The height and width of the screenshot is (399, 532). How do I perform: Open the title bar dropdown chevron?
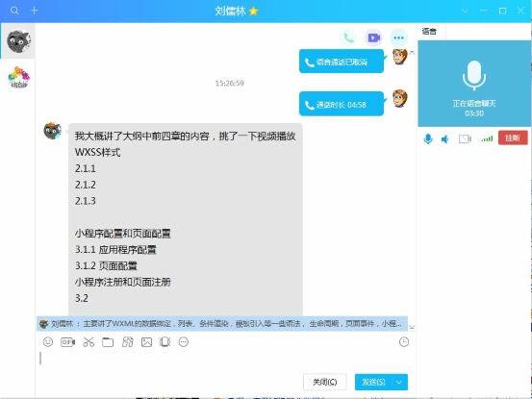[x=465, y=11]
